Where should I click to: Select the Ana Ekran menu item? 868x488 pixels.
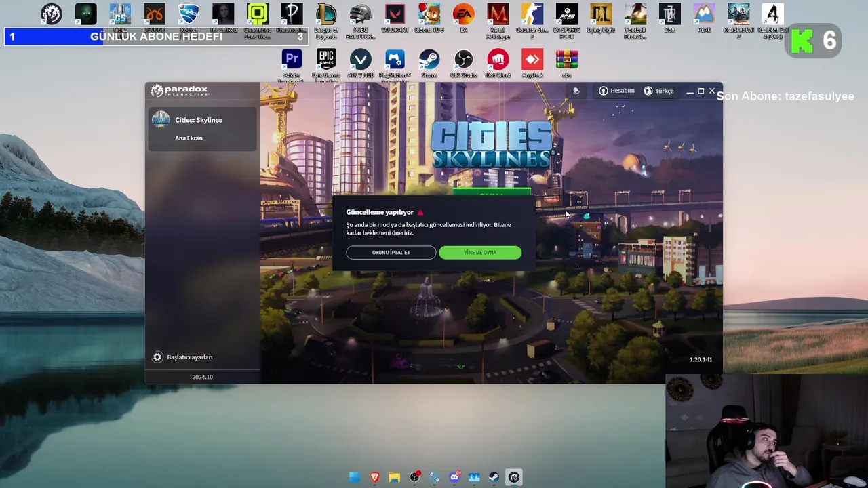point(189,138)
